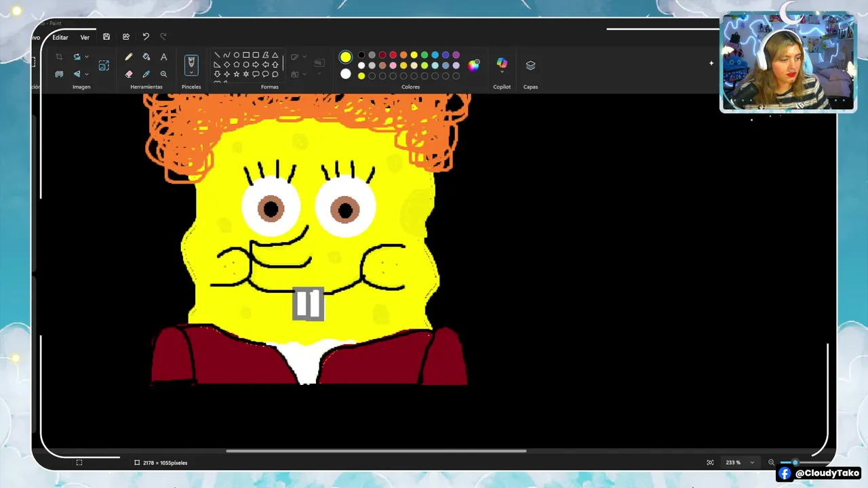
Task: Open the Edit colors wheel
Action: (473, 65)
